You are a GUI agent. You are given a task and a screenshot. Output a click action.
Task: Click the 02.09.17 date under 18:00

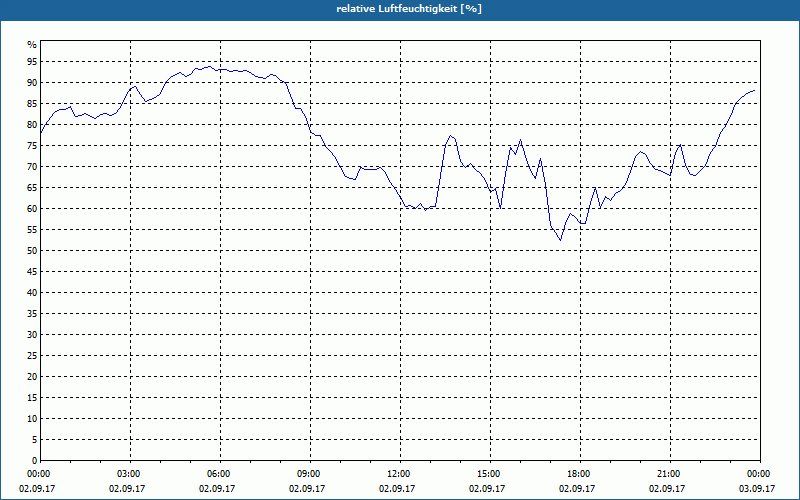[577, 489]
